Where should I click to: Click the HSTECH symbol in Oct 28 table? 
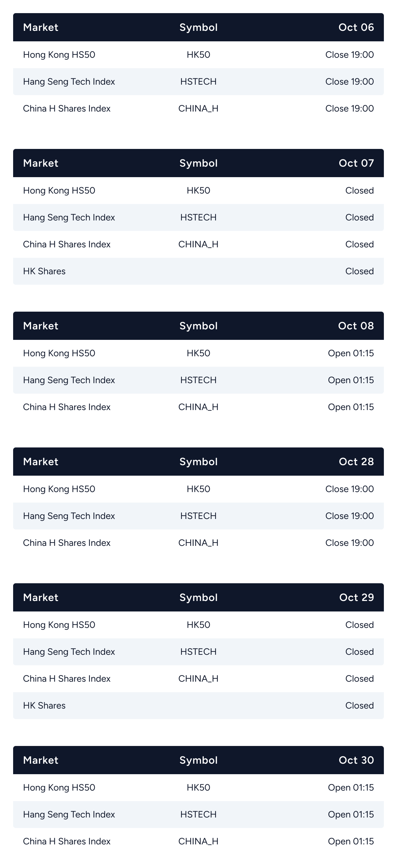198,516
